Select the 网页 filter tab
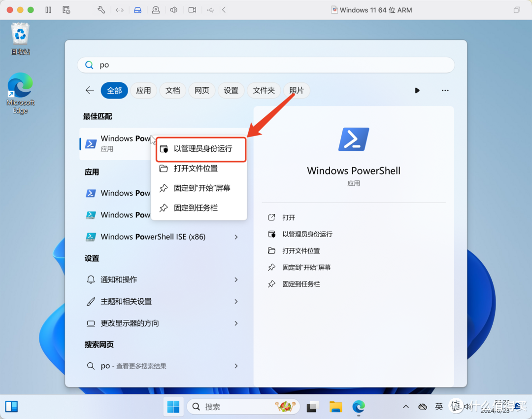The width and height of the screenshot is (532, 419). point(202,90)
